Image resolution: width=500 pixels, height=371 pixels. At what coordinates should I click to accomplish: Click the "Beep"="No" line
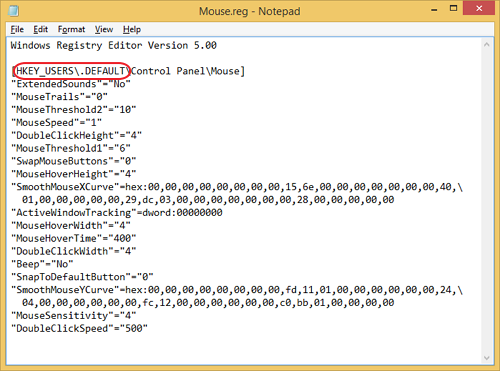[x=42, y=264]
